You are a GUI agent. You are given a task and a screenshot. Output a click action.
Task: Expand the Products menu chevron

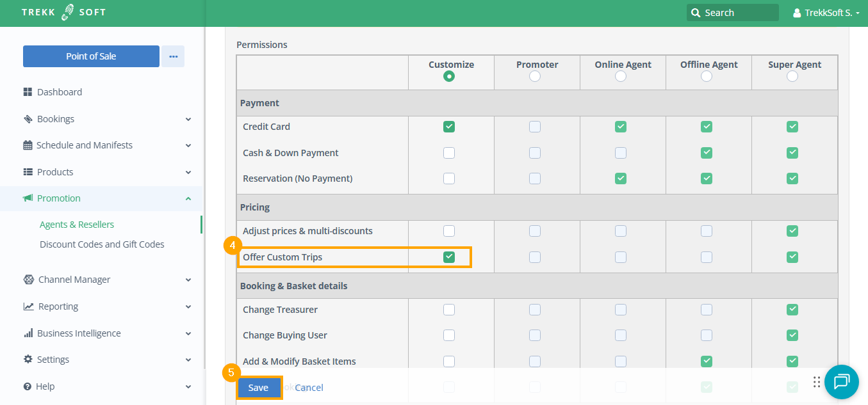click(188, 172)
